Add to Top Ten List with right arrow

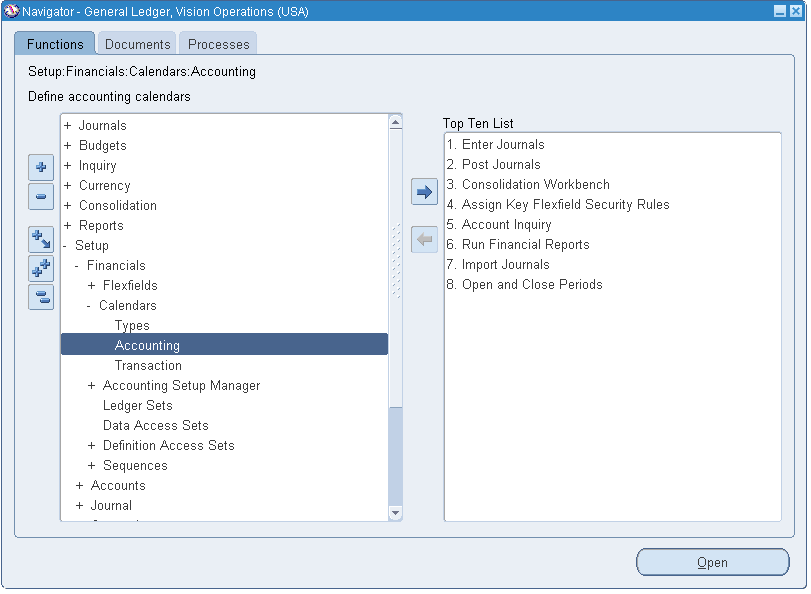(x=424, y=192)
